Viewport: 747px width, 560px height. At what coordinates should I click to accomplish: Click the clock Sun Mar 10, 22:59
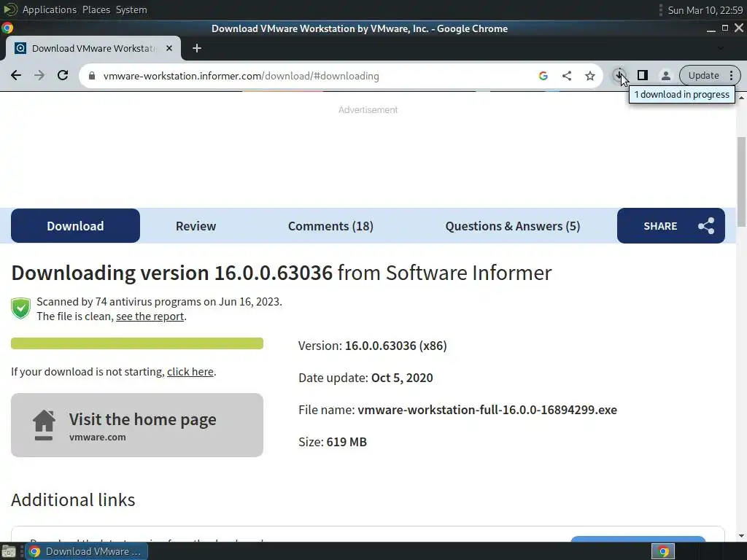(705, 10)
